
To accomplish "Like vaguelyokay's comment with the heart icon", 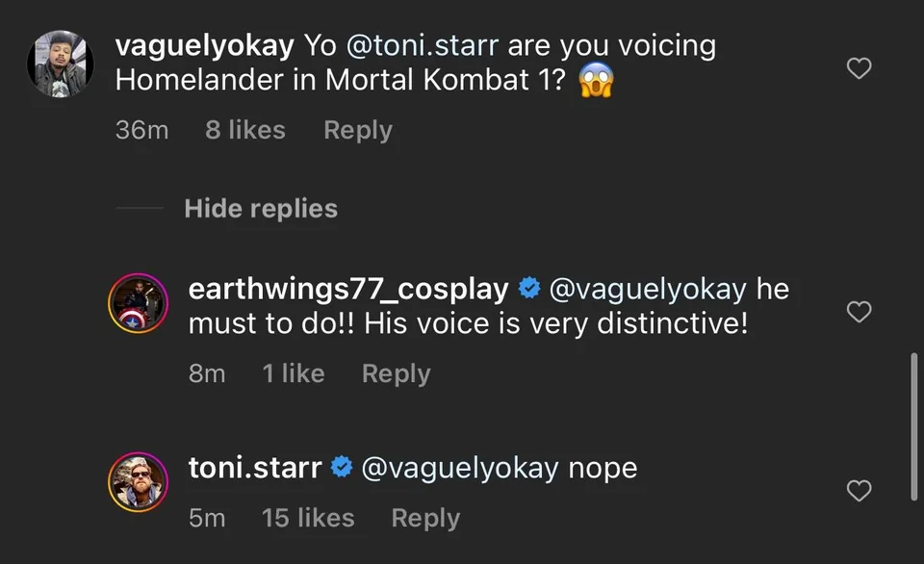I will (858, 68).
